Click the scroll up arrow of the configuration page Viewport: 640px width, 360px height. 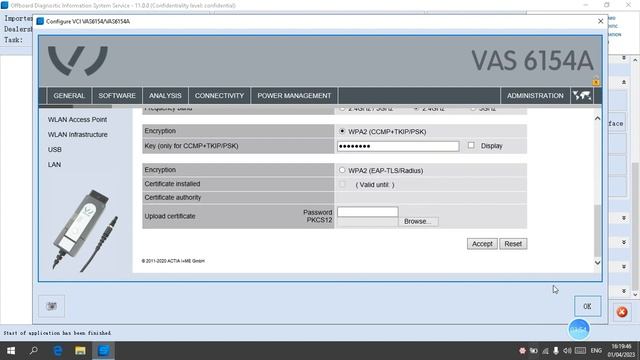click(598, 118)
